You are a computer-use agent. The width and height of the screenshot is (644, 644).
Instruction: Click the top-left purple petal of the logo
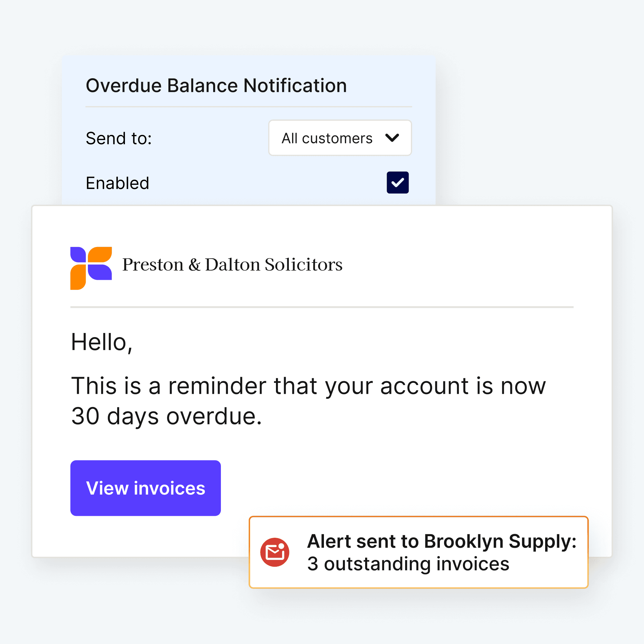point(78,254)
